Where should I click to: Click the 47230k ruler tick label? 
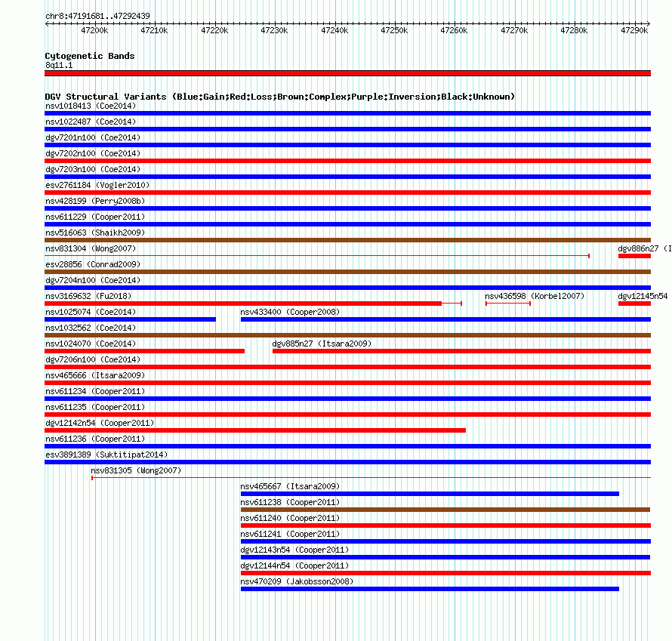coord(274,30)
